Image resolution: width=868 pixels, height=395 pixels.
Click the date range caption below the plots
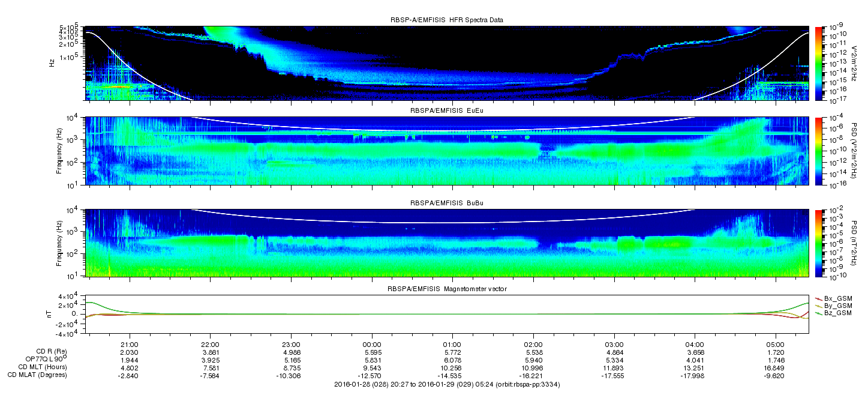pos(447,384)
